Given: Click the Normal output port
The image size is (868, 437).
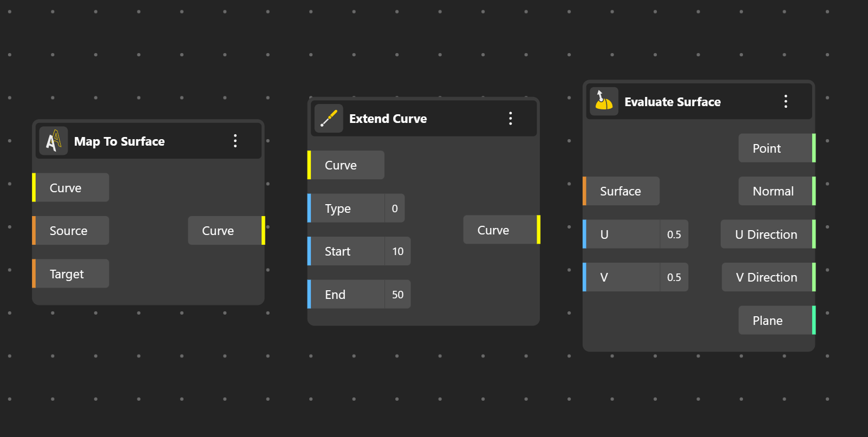Looking at the screenshot, I should click(x=813, y=191).
